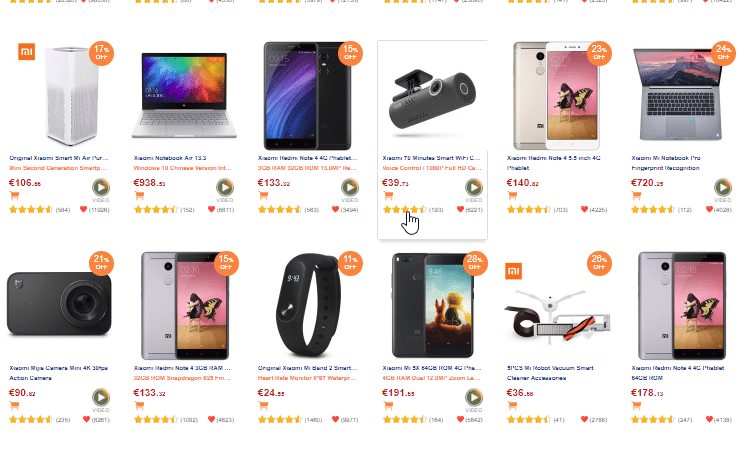
Task: Open the VIDEO icon for the €39.73 dash cam
Action: tap(473, 188)
